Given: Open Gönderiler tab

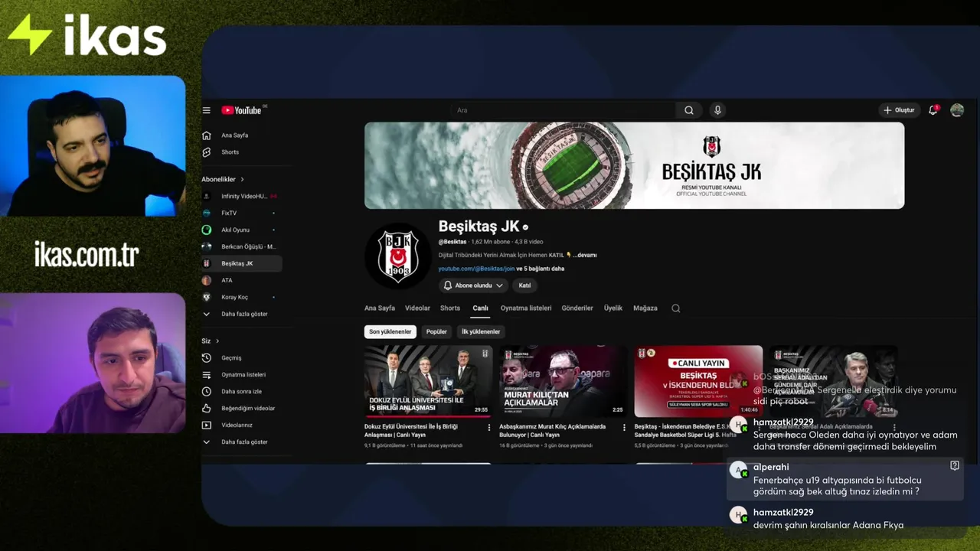Looking at the screenshot, I should click(x=577, y=308).
